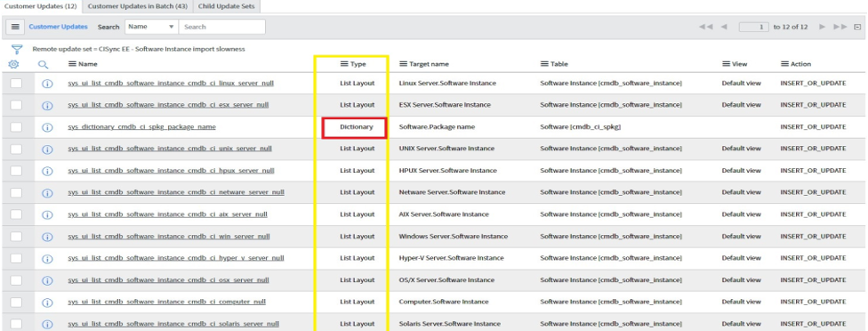868x331 pixels.
Task: Preview info for the sys_dictionary record
Action: point(47,127)
